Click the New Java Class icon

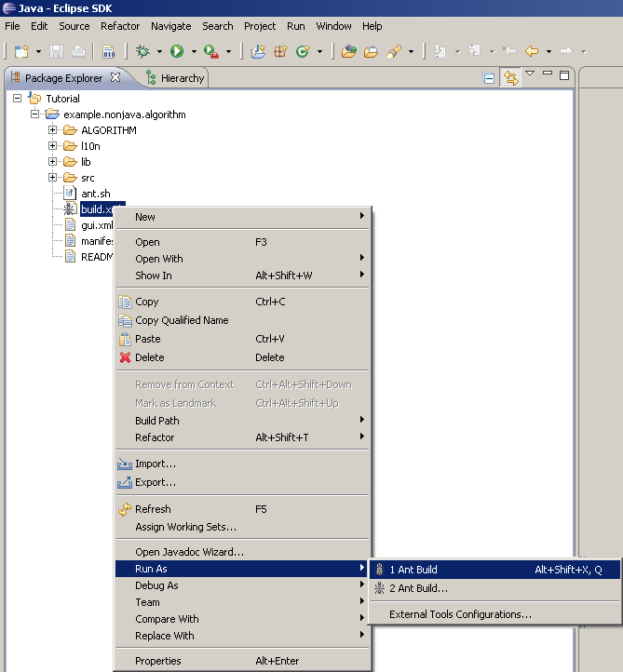point(303,51)
